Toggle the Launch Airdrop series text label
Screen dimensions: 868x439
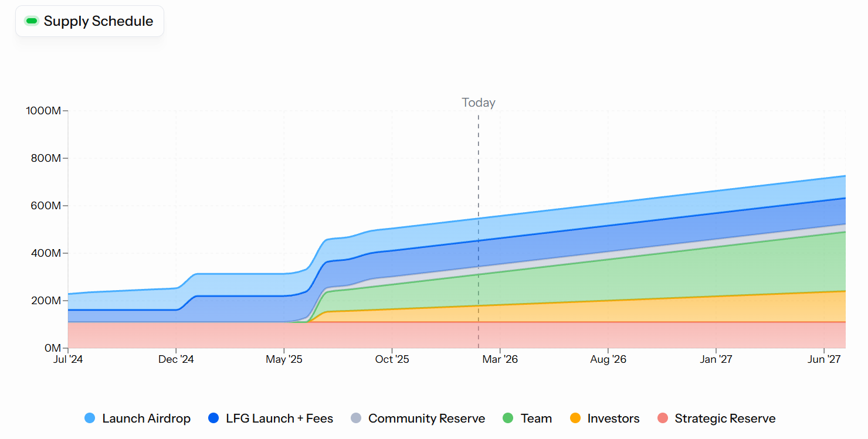tap(146, 418)
